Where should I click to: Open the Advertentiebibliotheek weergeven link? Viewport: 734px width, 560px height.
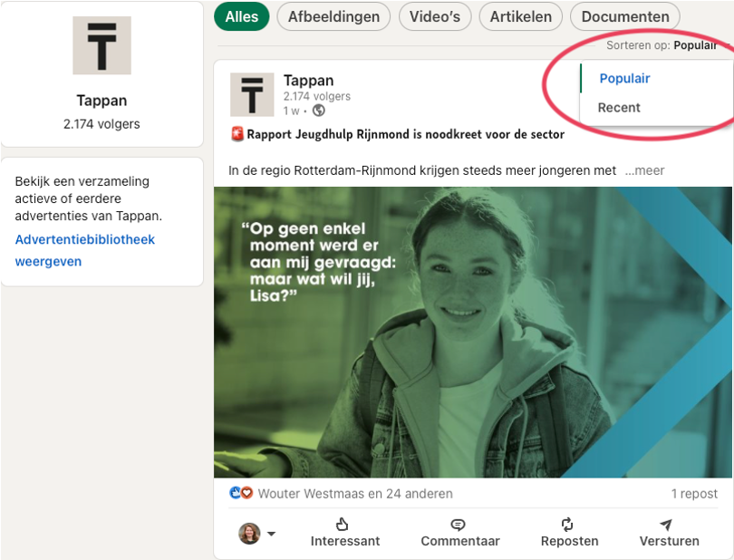coord(84,250)
